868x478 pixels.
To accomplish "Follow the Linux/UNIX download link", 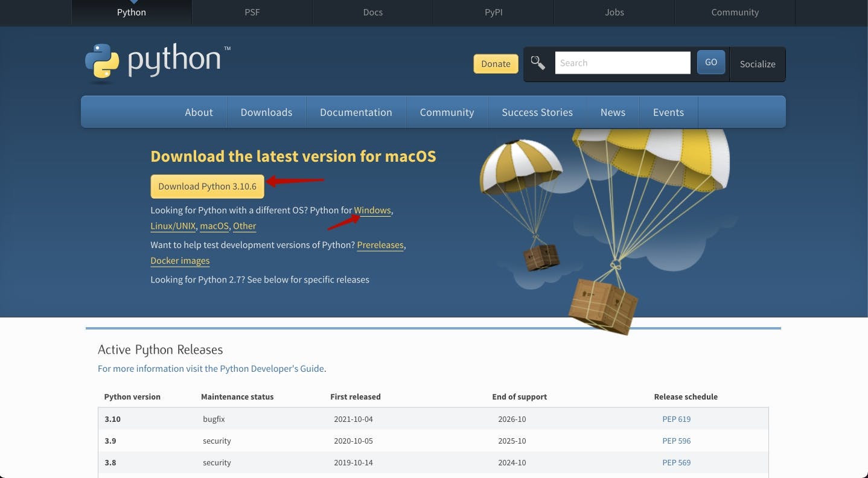I will tap(173, 226).
